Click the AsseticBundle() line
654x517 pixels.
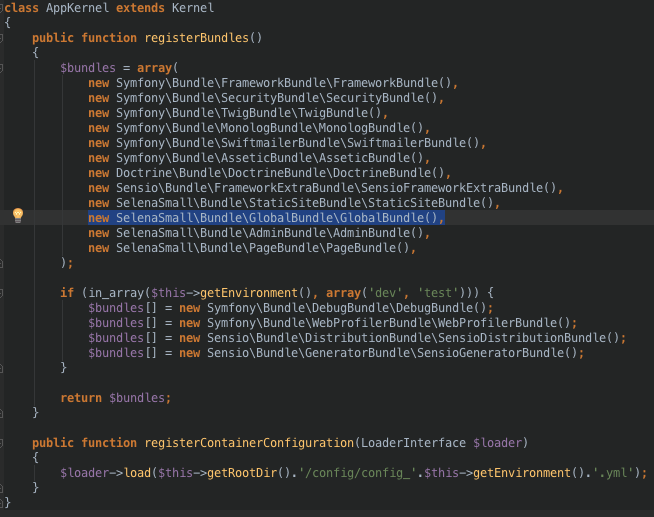(x=259, y=158)
